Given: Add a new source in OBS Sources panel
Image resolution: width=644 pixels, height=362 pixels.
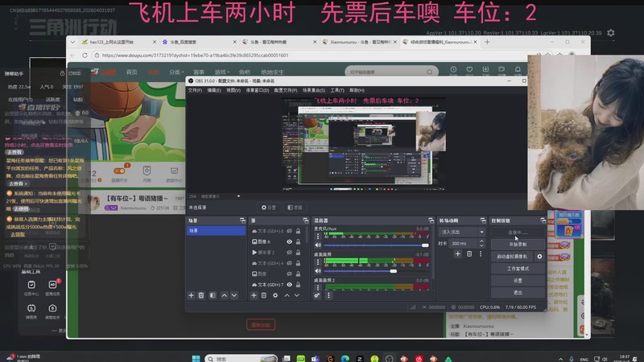Looking at the screenshot, I should [x=254, y=295].
